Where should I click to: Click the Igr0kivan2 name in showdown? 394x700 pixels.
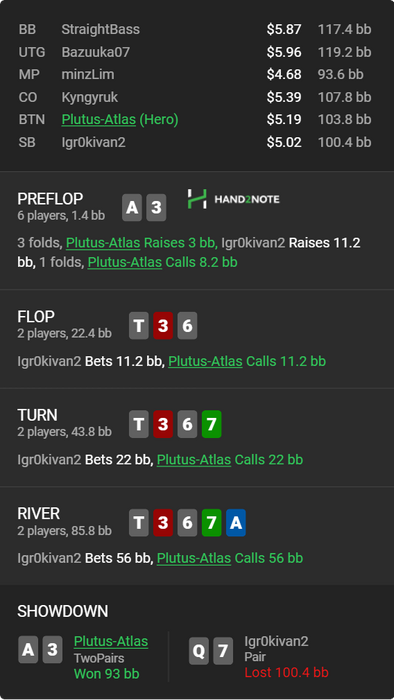[x=276, y=641]
